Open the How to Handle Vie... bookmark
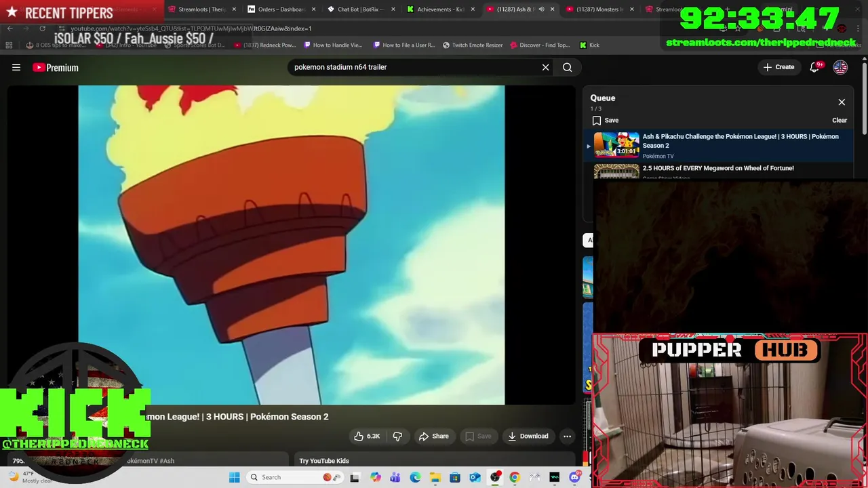The width and height of the screenshot is (868, 488). coord(334,45)
